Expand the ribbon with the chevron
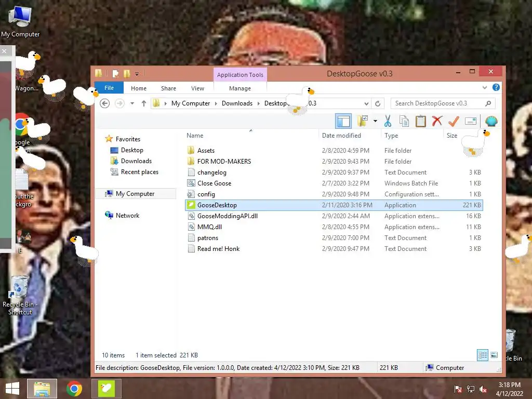 pos(485,87)
